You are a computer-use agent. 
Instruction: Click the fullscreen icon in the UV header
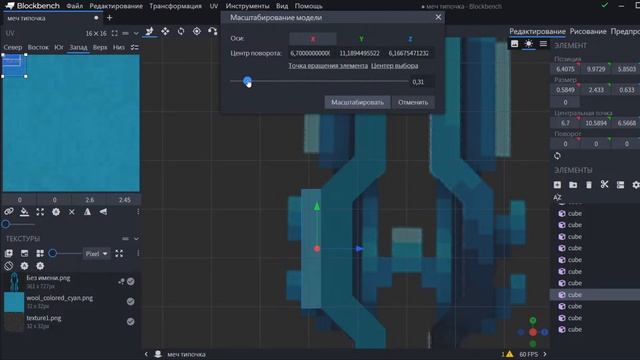pyautogui.click(x=115, y=33)
